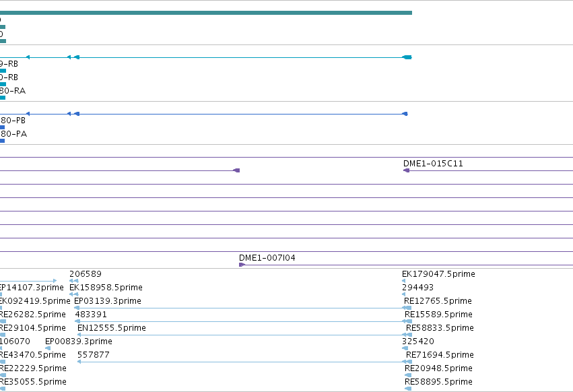Click the EP03139.3prime label

pyautogui.click(x=108, y=301)
